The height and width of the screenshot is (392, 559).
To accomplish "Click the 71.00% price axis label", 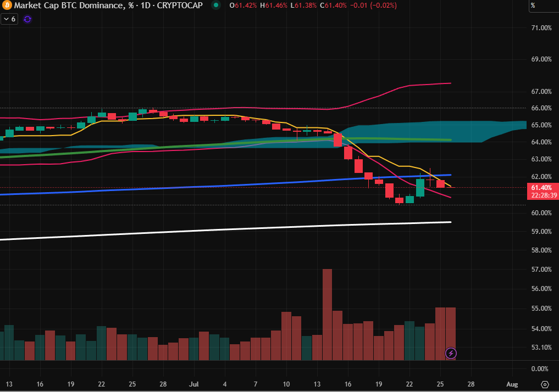I will pos(541,28).
